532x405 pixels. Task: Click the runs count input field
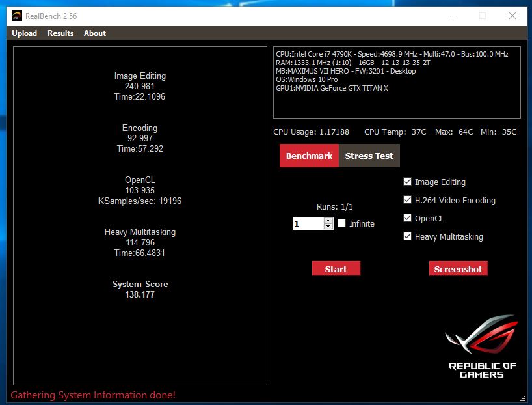coord(308,223)
